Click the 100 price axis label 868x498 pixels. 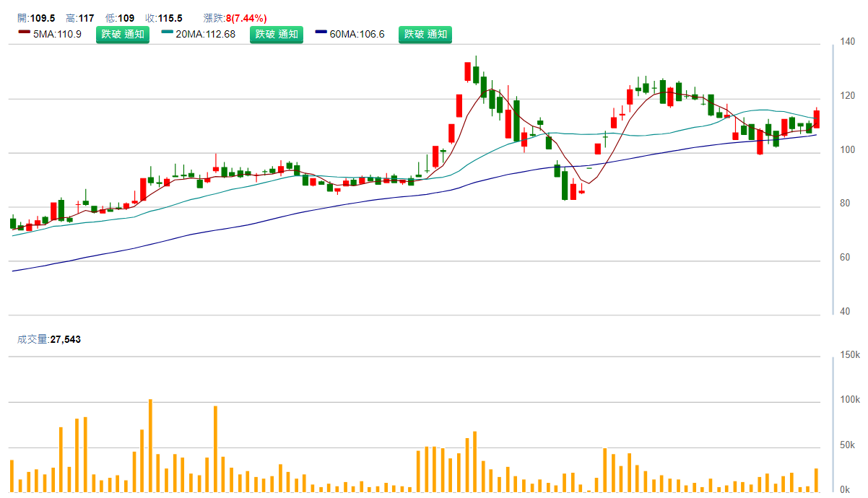click(x=846, y=150)
